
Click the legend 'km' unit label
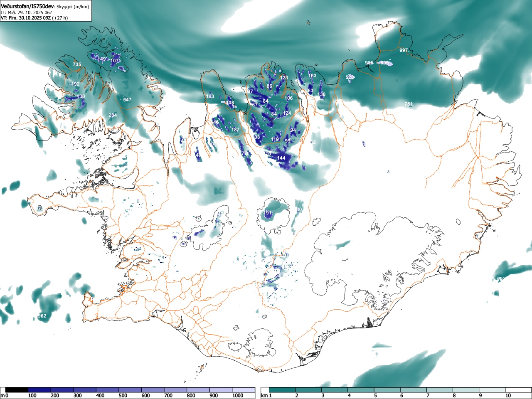[264, 396]
